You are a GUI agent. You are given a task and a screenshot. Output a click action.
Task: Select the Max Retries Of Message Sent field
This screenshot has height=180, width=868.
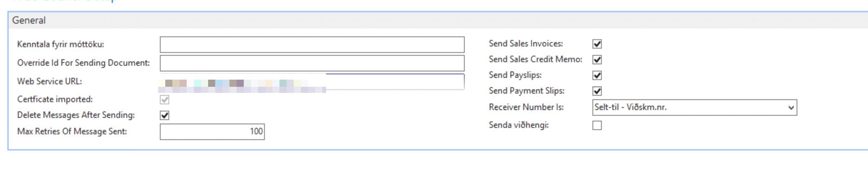[212, 132]
